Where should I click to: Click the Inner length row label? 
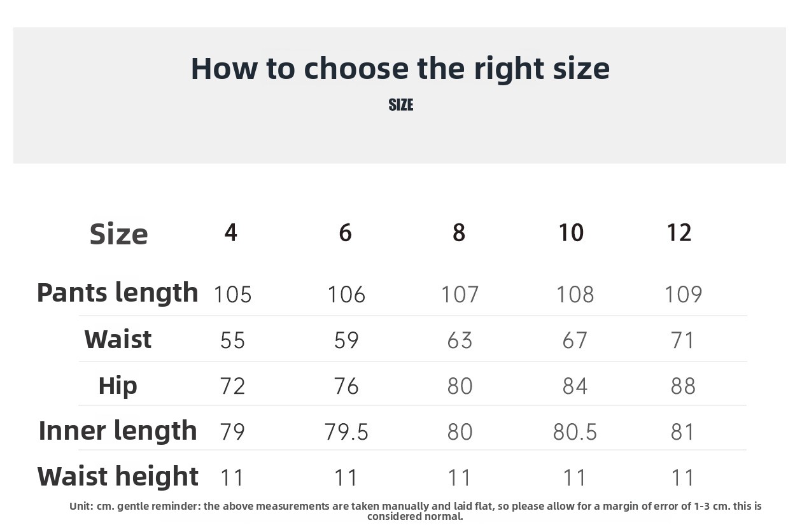[118, 431]
